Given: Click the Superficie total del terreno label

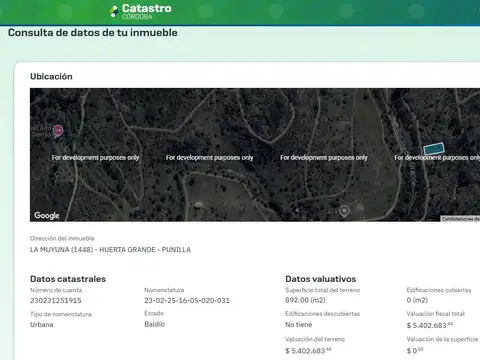Looking at the screenshot, I should click(323, 290).
